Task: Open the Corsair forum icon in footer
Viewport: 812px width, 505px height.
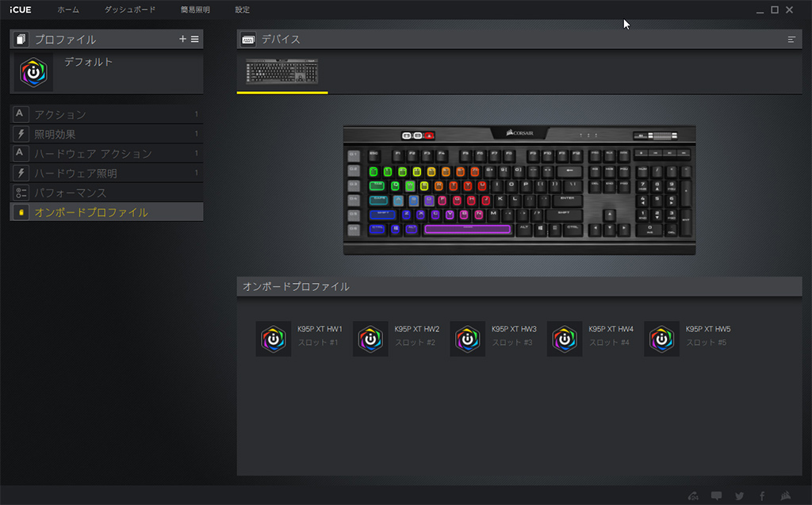Action: click(693, 495)
